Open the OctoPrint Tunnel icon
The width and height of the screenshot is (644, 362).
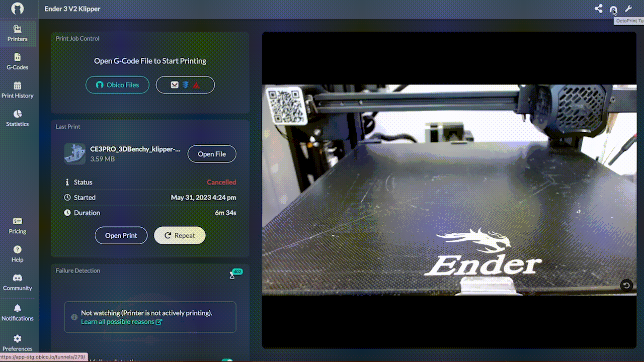(x=613, y=9)
